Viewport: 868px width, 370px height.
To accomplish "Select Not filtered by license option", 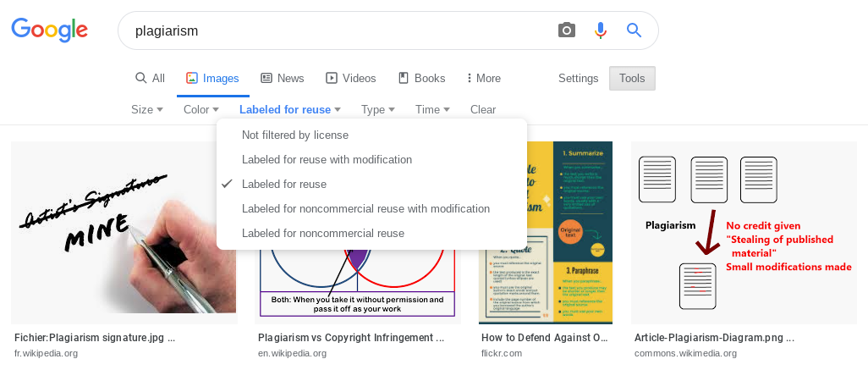I will click(295, 135).
